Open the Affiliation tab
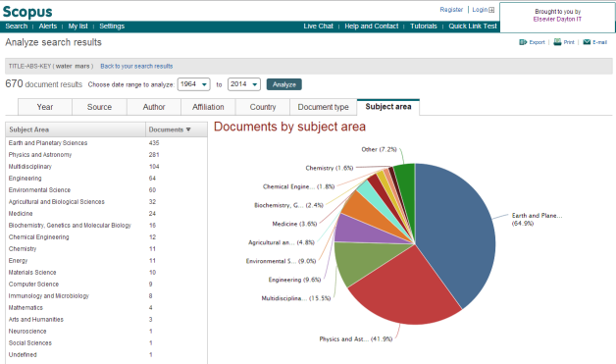 [208, 107]
